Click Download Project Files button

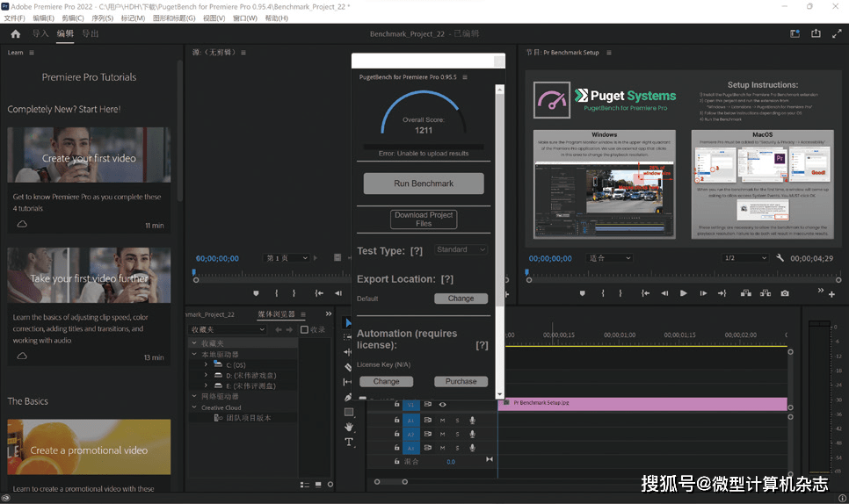pos(424,219)
